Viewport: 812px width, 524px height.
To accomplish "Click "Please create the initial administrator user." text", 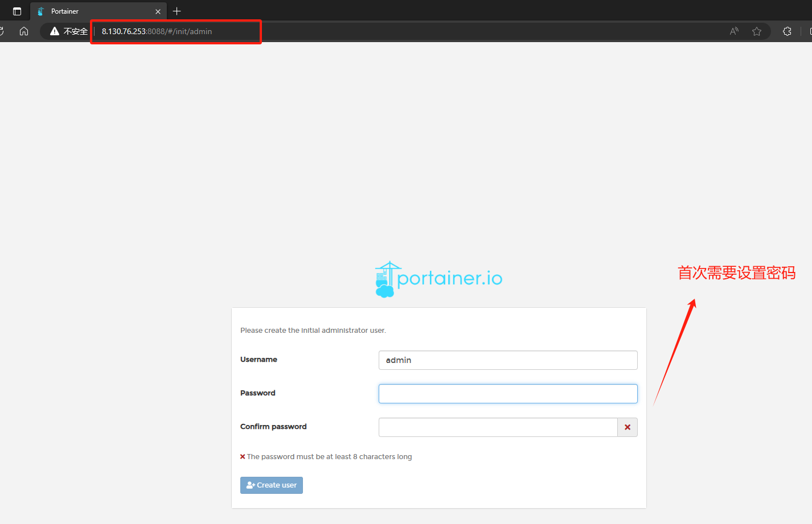I will pyautogui.click(x=313, y=331).
